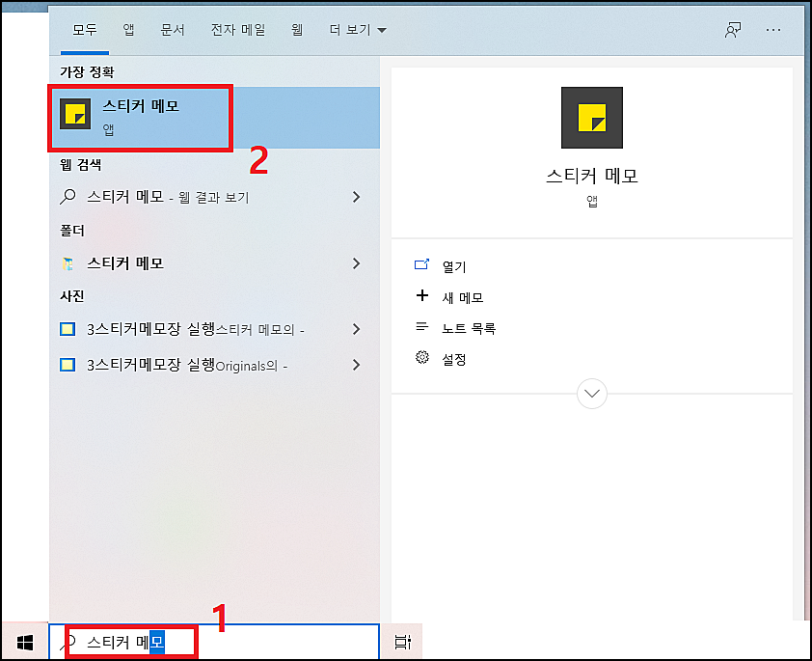The height and width of the screenshot is (661, 812).
Task: Click the large Sticky Notes preview icon
Action: coord(592,118)
